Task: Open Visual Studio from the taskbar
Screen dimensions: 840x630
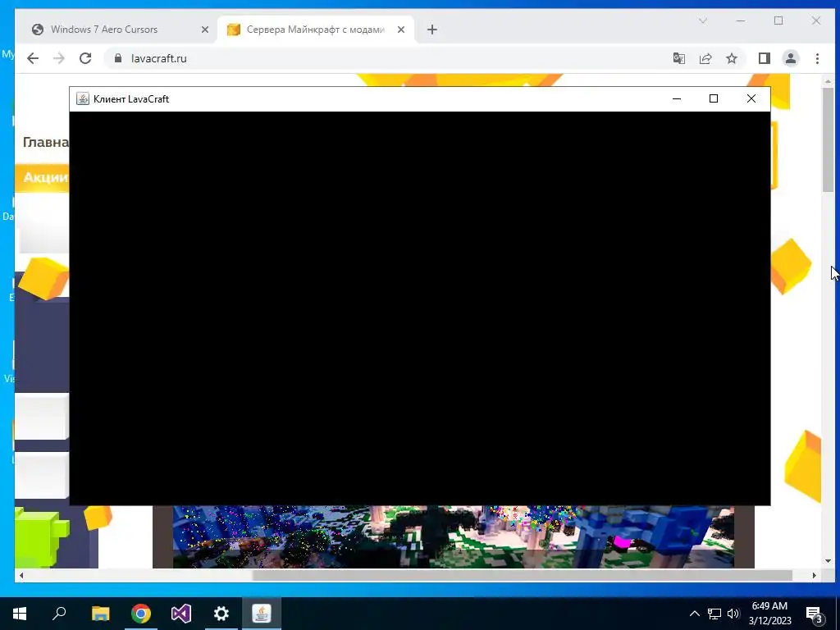Action: [x=181, y=614]
